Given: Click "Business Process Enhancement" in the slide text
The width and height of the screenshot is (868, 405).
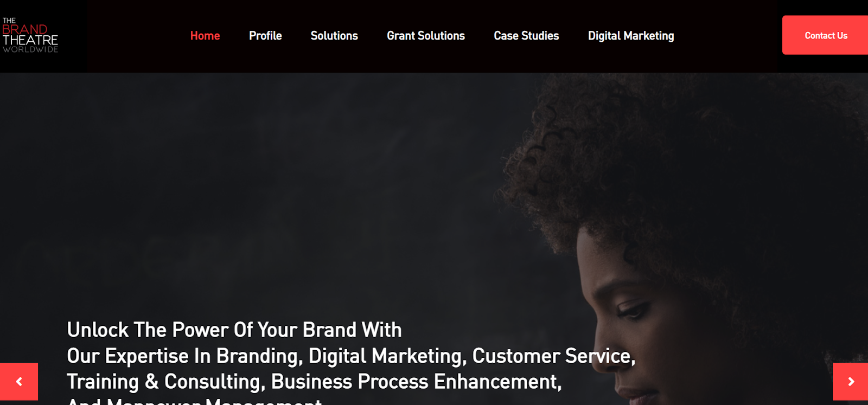Looking at the screenshot, I should (x=417, y=382).
